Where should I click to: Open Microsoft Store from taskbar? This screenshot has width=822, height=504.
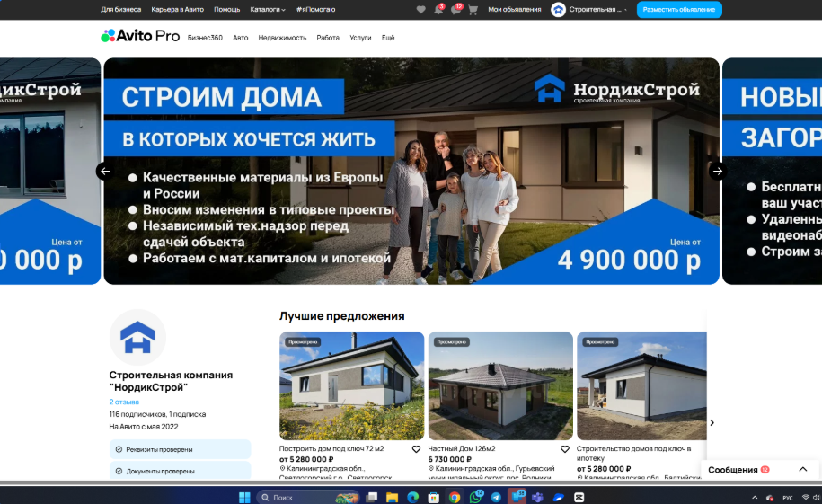point(434,497)
